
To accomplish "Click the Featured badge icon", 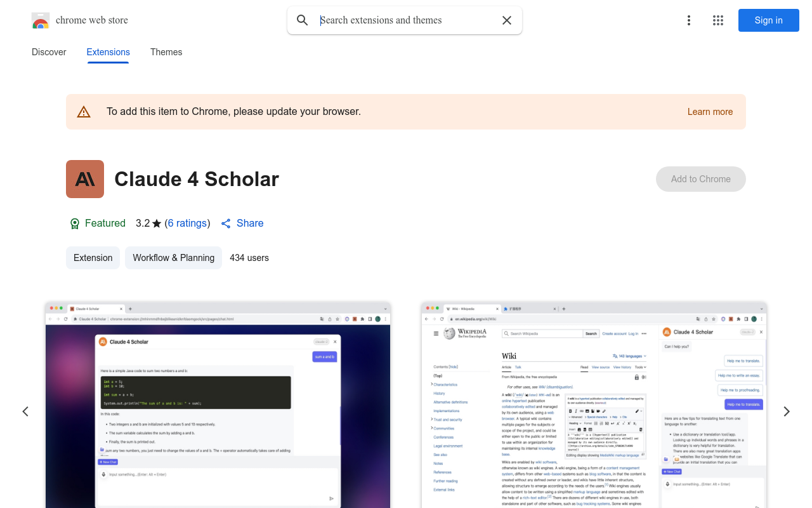I will click(x=75, y=224).
